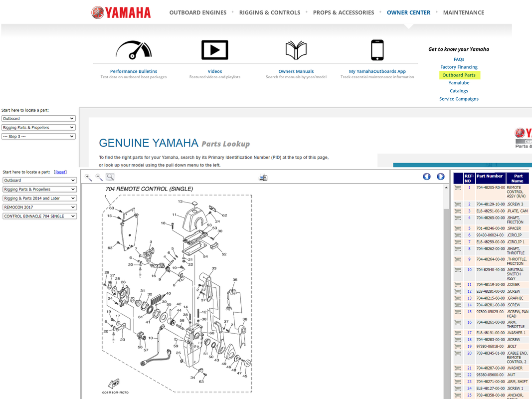This screenshot has width=532, height=399.
Task: Open the My YamahaOutboards App phone icon
Action: pyautogui.click(x=377, y=50)
